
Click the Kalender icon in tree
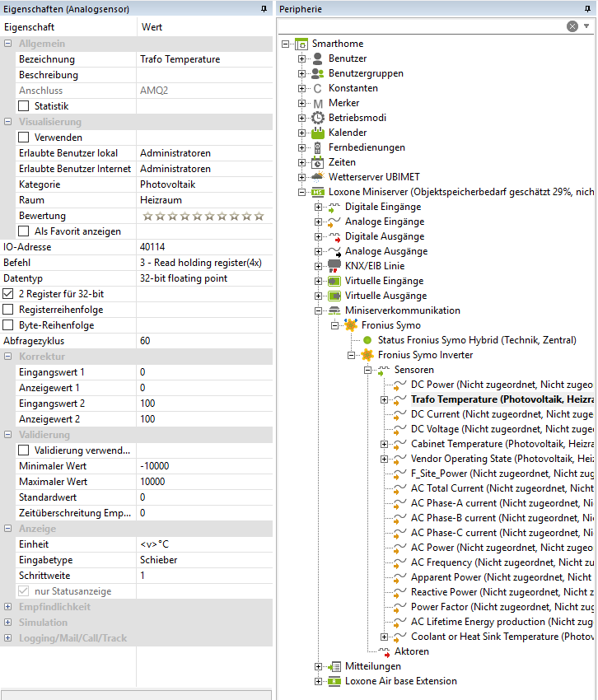pyautogui.click(x=318, y=133)
